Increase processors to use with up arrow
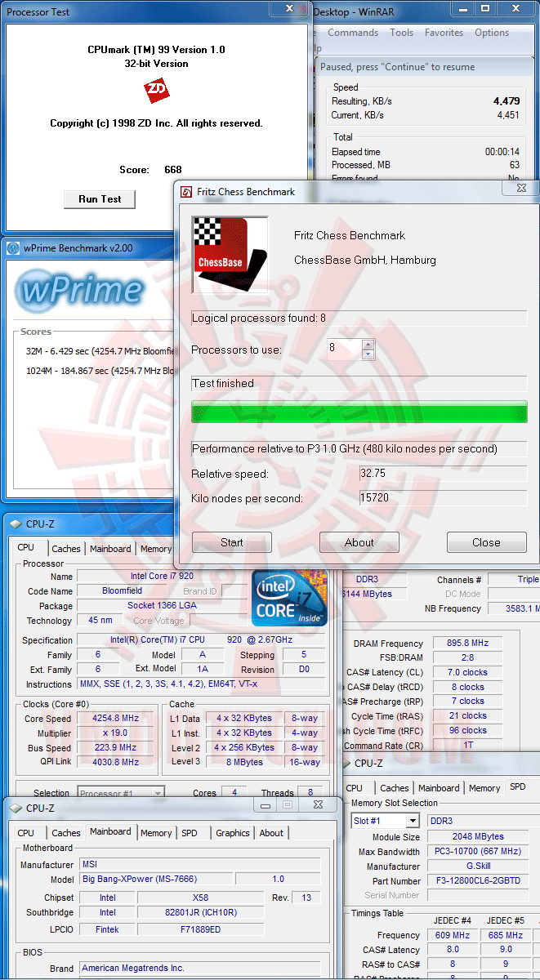Screen dimensions: 540x980 point(368,345)
